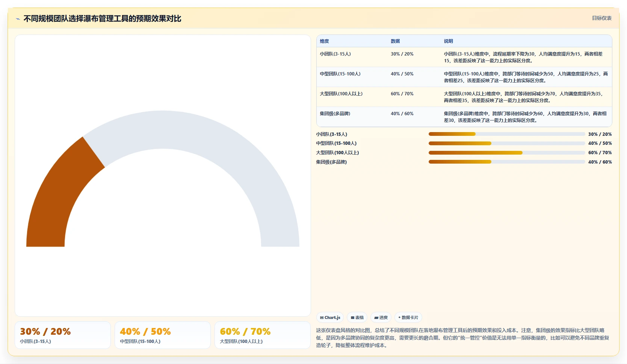Click table value 30% / 20%
This screenshot has height=364, width=627.
[x=402, y=54]
